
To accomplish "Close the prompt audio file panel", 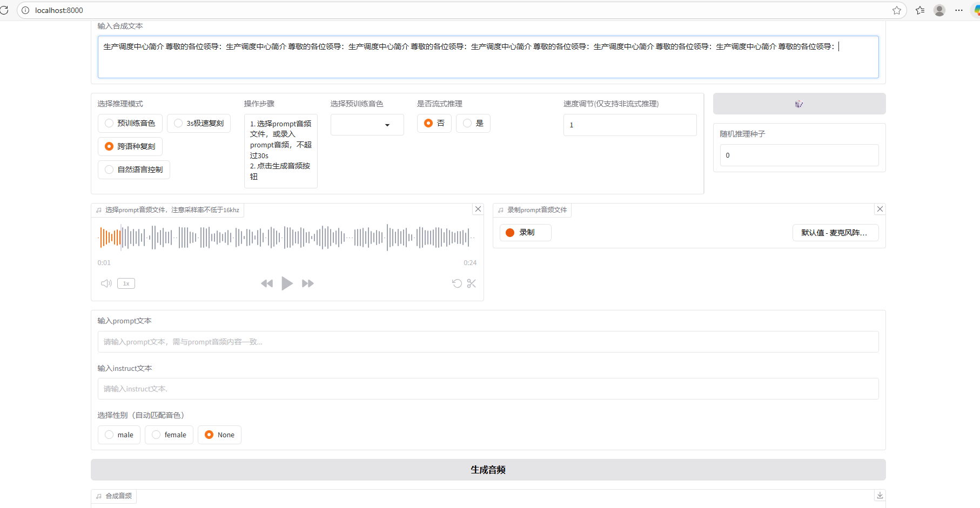I will 478,209.
